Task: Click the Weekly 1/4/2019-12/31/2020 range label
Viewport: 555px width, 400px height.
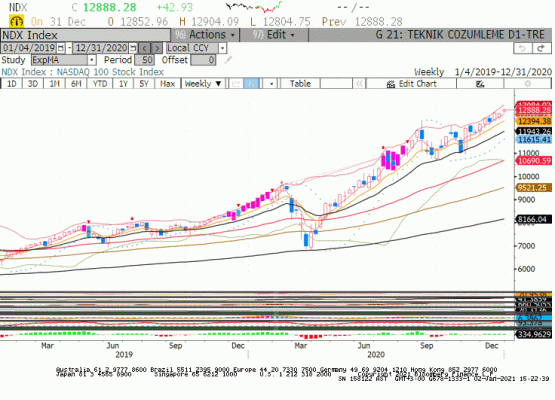Action: [483, 72]
